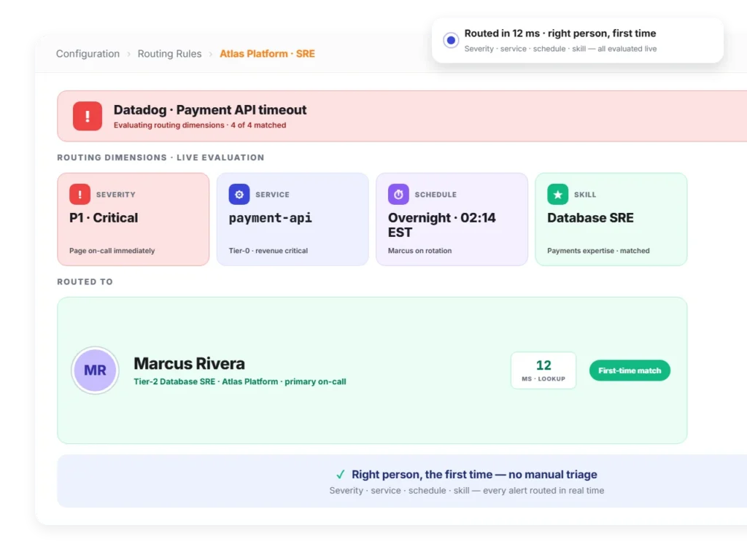747x560 pixels.
Task: Open the P1 · Critical severity card
Action: (x=133, y=219)
